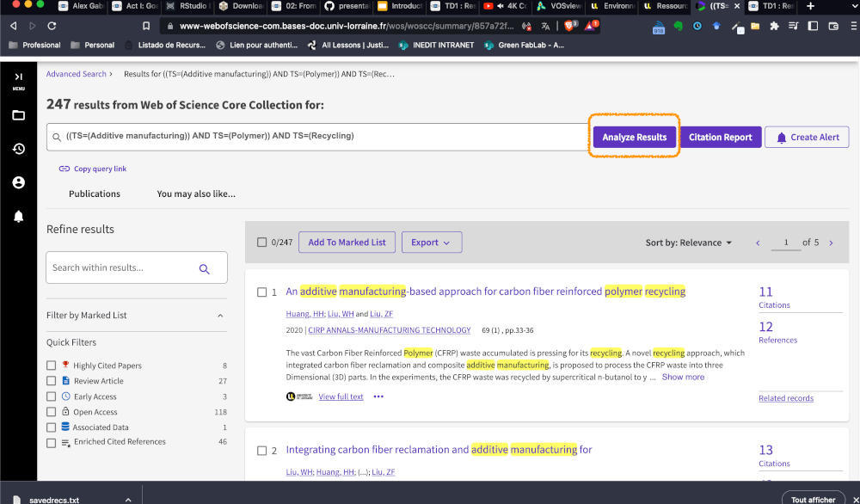Open more options ellipsis for first result
Screen dimensions: 860x504
click(378, 396)
